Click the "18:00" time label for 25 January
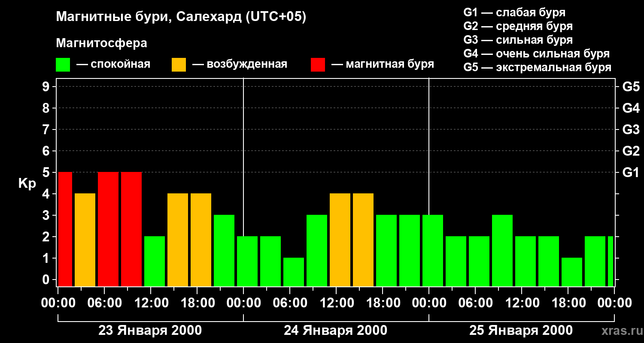Image resolution: width=644 pixels, height=343 pixels. point(568,303)
